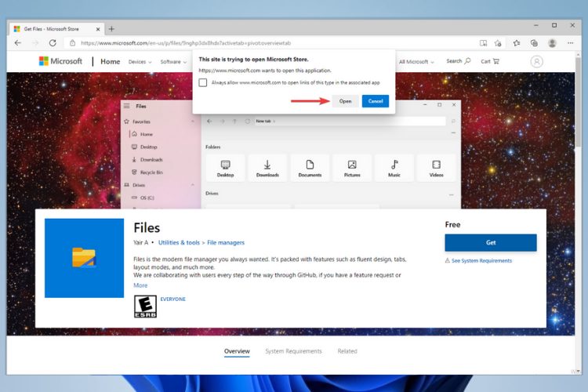Screen dimensions: 588x392
Task: Open the immersive reader icon
Action: coord(484,43)
